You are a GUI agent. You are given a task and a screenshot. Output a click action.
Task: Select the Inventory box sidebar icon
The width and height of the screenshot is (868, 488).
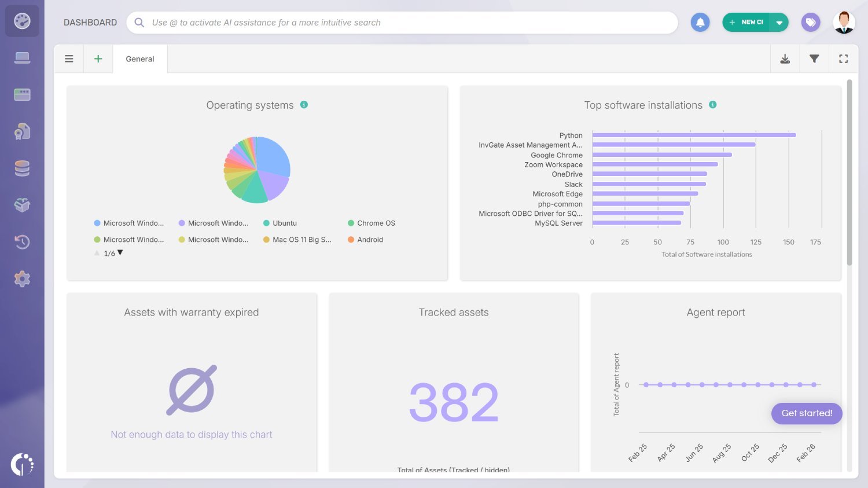coord(22,204)
